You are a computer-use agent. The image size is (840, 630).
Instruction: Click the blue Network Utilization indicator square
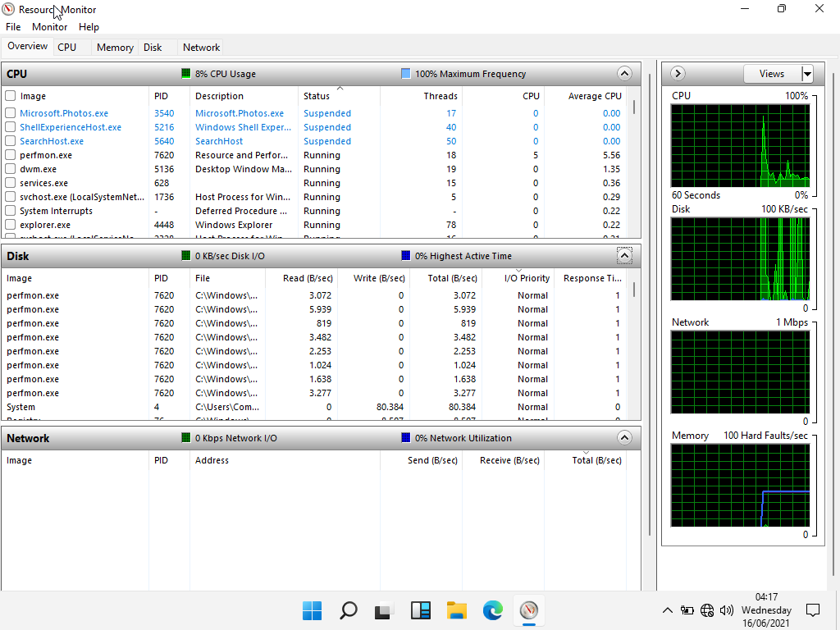405,438
